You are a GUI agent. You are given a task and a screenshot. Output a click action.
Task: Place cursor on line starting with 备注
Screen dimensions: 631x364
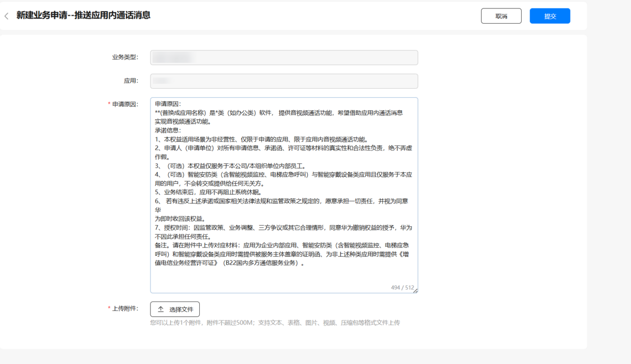click(263, 245)
